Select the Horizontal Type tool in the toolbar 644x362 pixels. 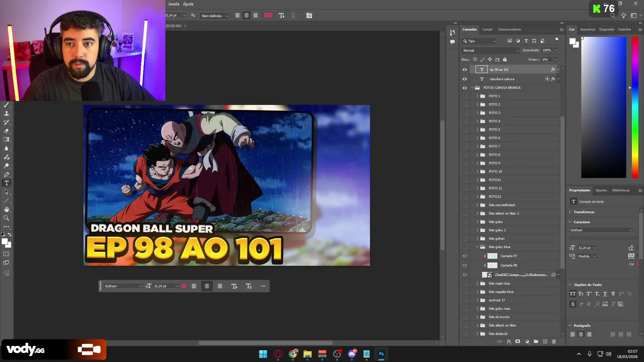[x=7, y=183]
